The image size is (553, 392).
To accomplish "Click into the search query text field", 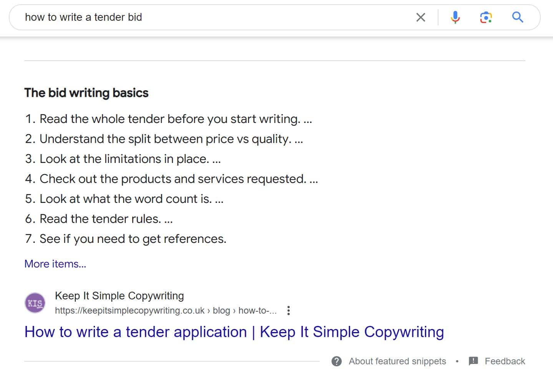I will (x=215, y=17).
